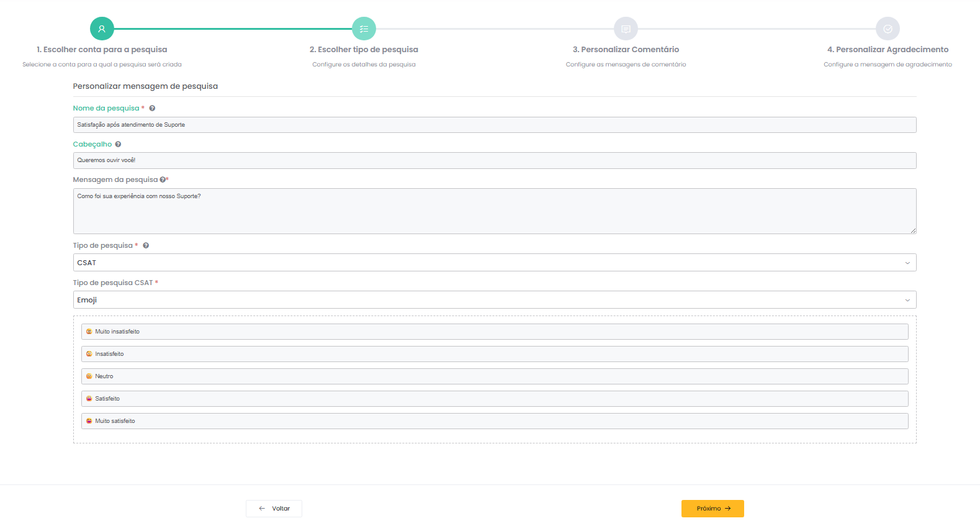
Task: Click the Nome da pesquisa text field
Action: click(494, 125)
